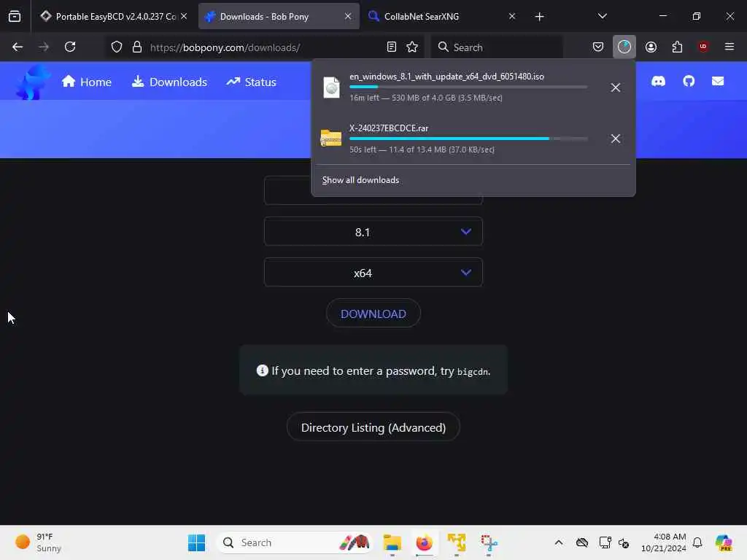The image size is (747, 560).
Task: Cancel the X-240237EBCDCE.rar download
Action: (616, 139)
